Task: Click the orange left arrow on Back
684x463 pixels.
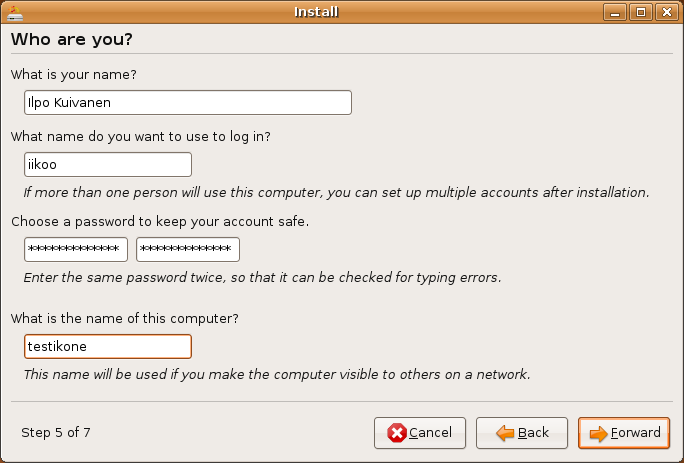Action: coord(505,433)
